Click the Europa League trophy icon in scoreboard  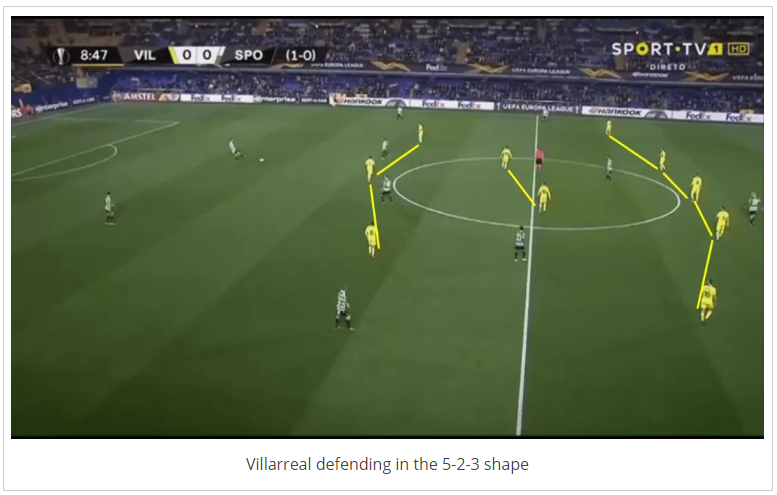coord(61,55)
